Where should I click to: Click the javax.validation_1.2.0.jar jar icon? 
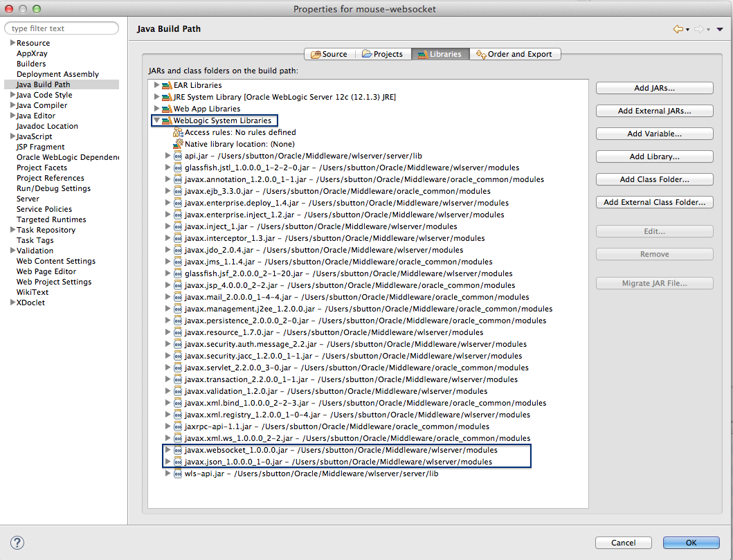178,391
